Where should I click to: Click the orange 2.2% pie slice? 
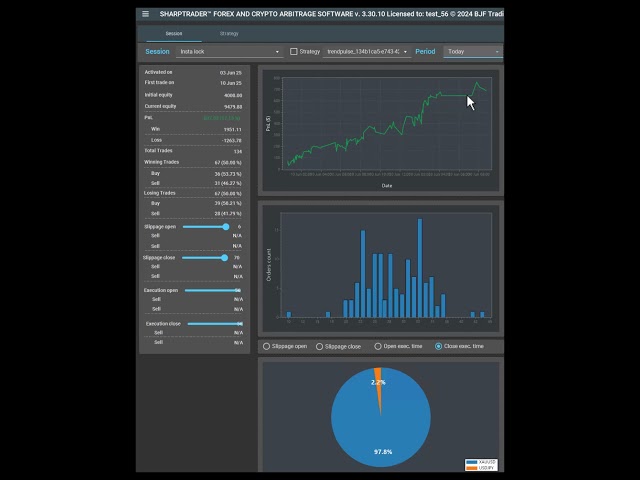pyautogui.click(x=378, y=386)
